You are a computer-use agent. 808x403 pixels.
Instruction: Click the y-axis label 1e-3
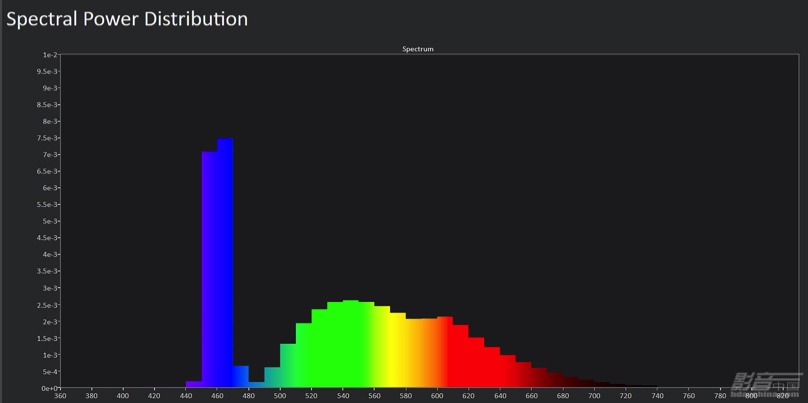(x=50, y=355)
